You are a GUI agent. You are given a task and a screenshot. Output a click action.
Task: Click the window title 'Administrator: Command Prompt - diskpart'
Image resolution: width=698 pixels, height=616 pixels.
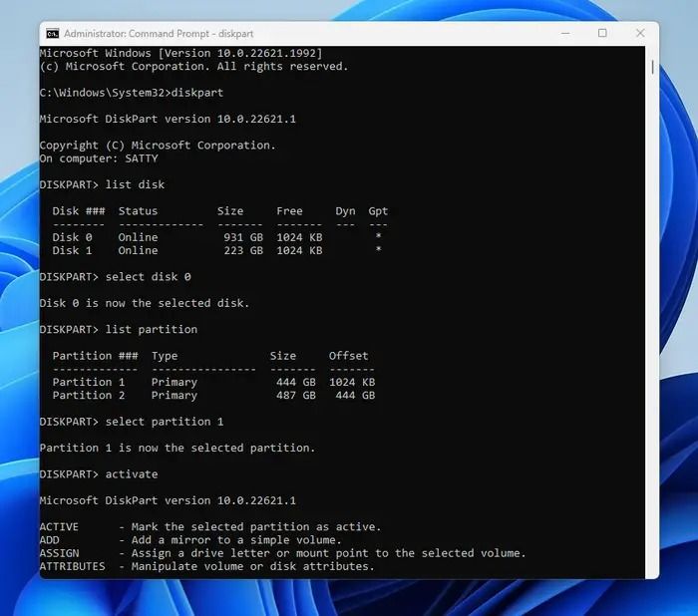(159, 34)
